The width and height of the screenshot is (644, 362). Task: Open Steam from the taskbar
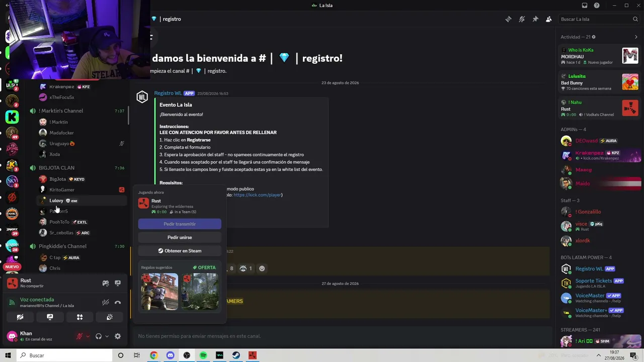point(236,355)
